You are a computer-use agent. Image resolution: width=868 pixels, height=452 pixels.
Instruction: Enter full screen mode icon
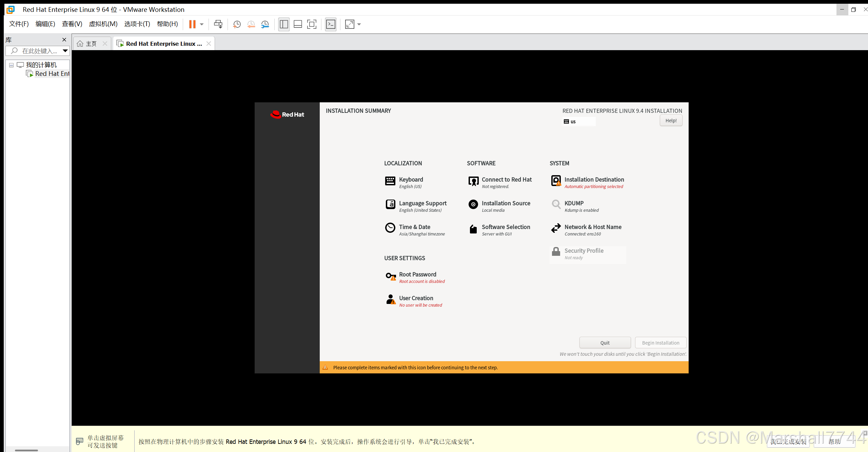click(312, 24)
